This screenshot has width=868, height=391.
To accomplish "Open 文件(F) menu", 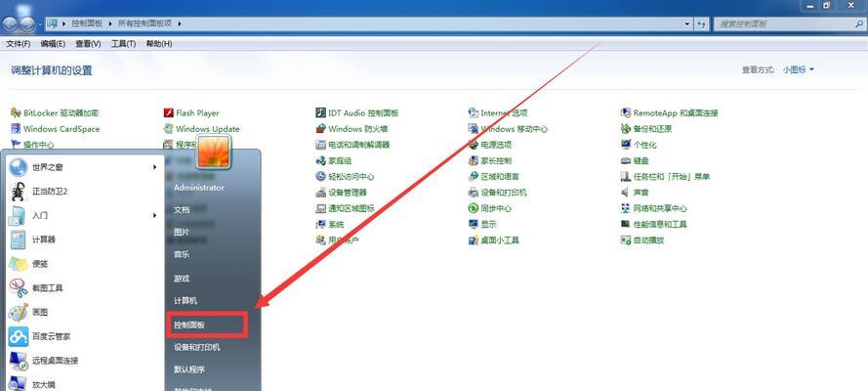I will tap(19, 44).
